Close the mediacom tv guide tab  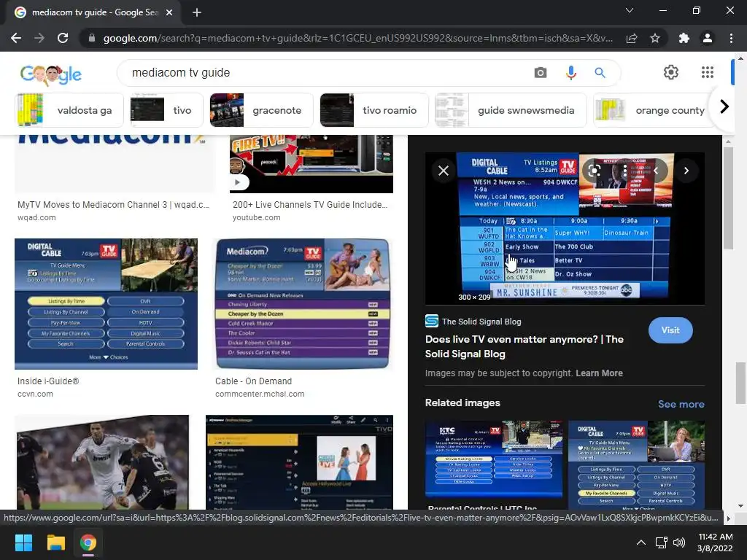[x=169, y=12]
